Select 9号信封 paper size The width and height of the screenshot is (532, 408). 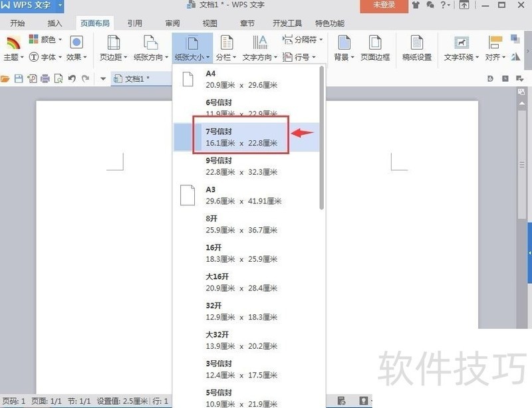[x=246, y=166]
